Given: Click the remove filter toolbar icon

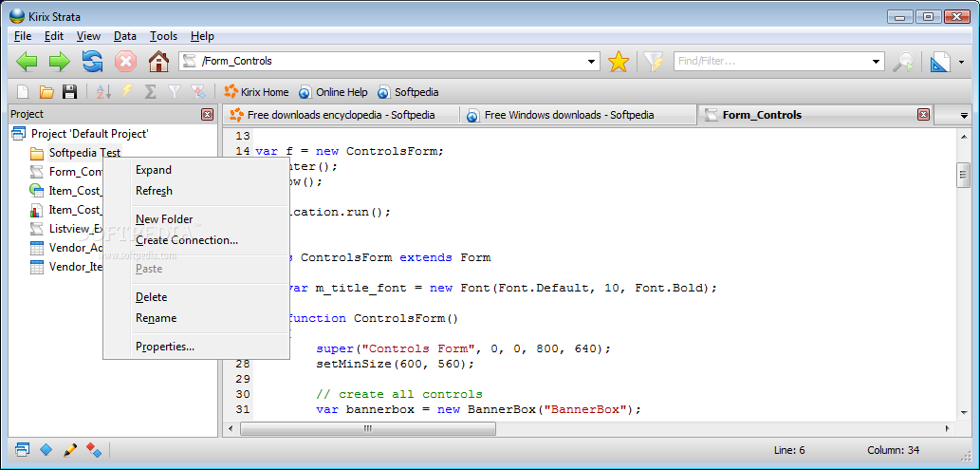Looking at the screenshot, I should [x=198, y=92].
